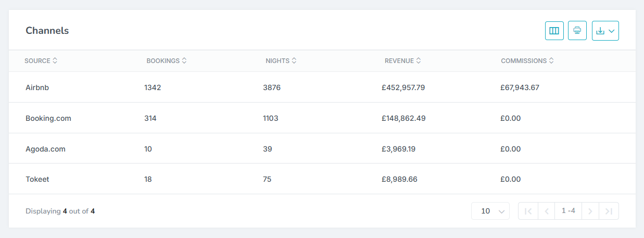Click the Tokeet source entry
The height and width of the screenshot is (238, 644).
click(37, 179)
